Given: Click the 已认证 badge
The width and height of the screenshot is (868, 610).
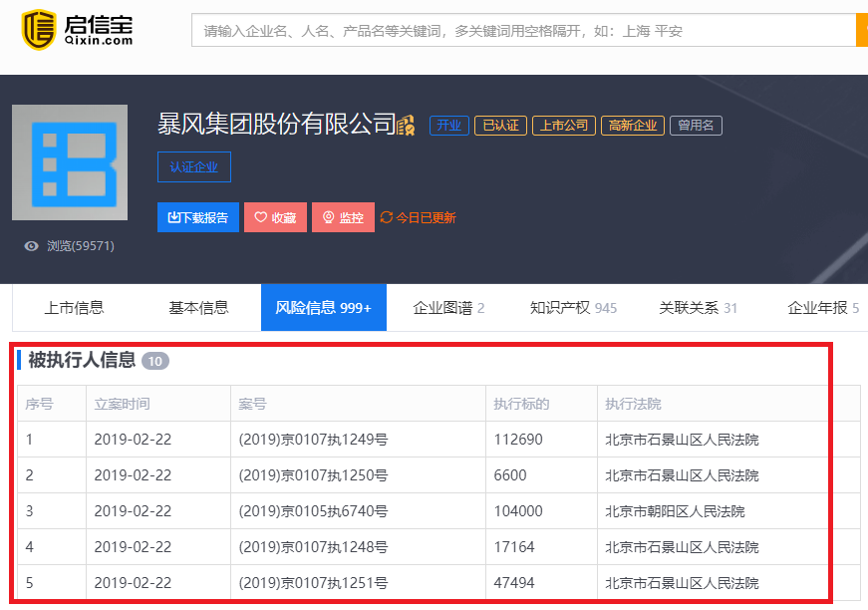Looking at the screenshot, I should [x=500, y=126].
